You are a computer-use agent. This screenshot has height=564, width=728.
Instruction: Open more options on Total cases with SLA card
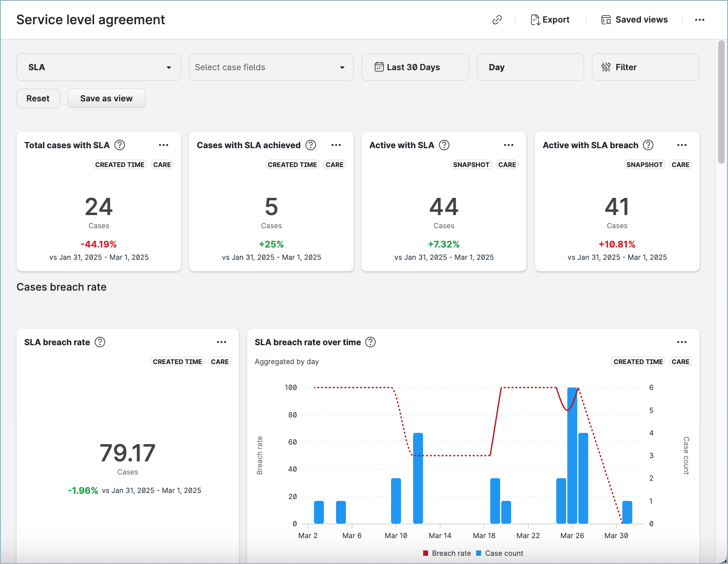164,145
